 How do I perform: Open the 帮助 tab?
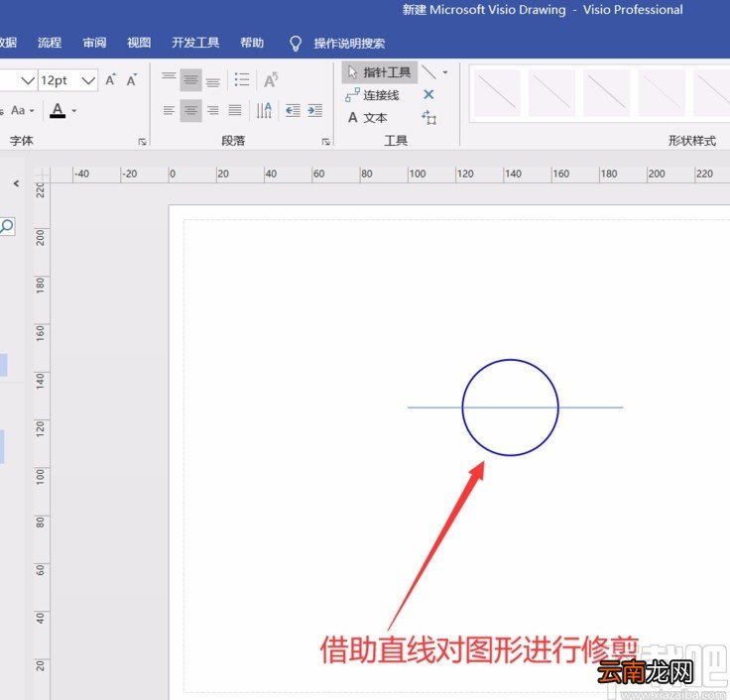click(252, 43)
